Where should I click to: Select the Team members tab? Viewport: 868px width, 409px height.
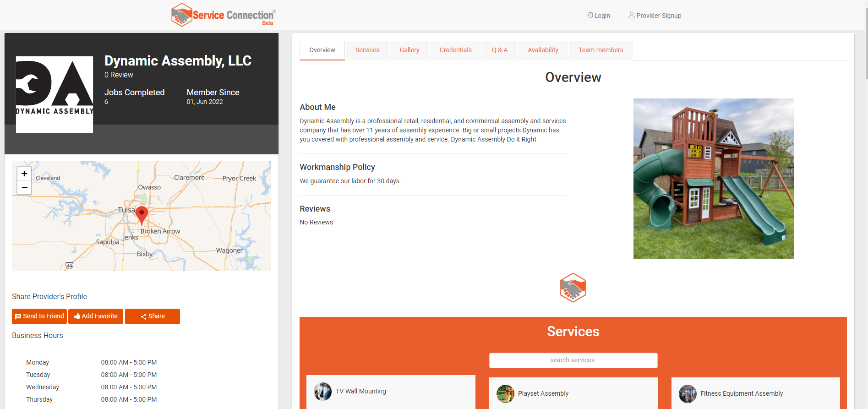point(601,50)
